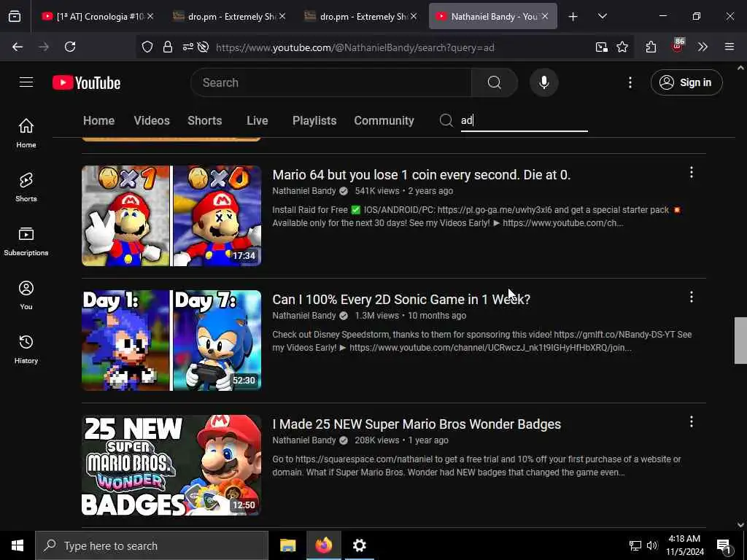Image resolution: width=747 pixels, height=560 pixels.
Task: Open You section in sidebar
Action: 26,295
